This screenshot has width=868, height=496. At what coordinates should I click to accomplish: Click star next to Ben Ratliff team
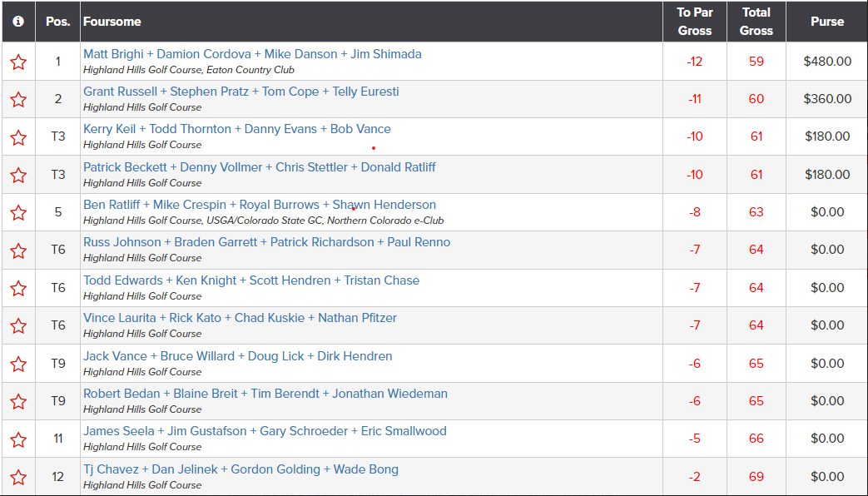click(18, 212)
